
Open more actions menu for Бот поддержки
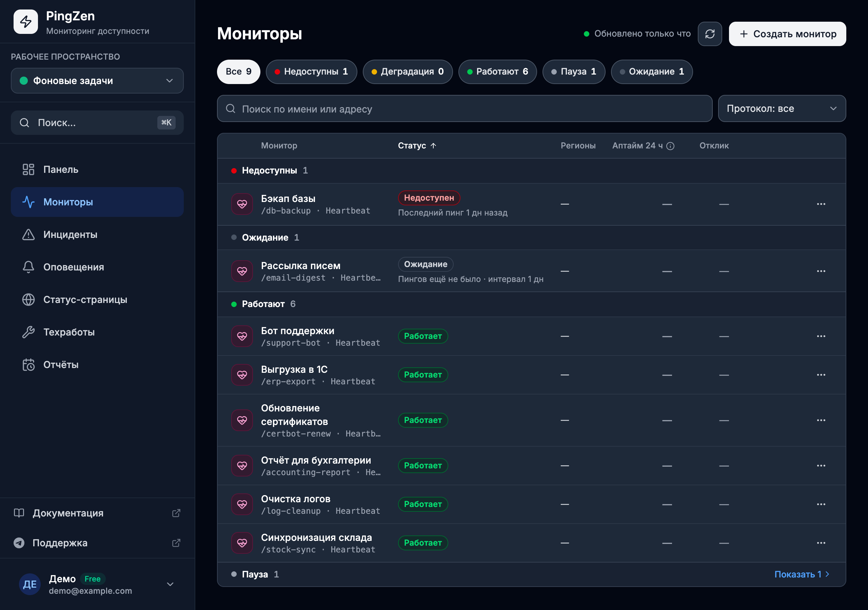(x=821, y=336)
